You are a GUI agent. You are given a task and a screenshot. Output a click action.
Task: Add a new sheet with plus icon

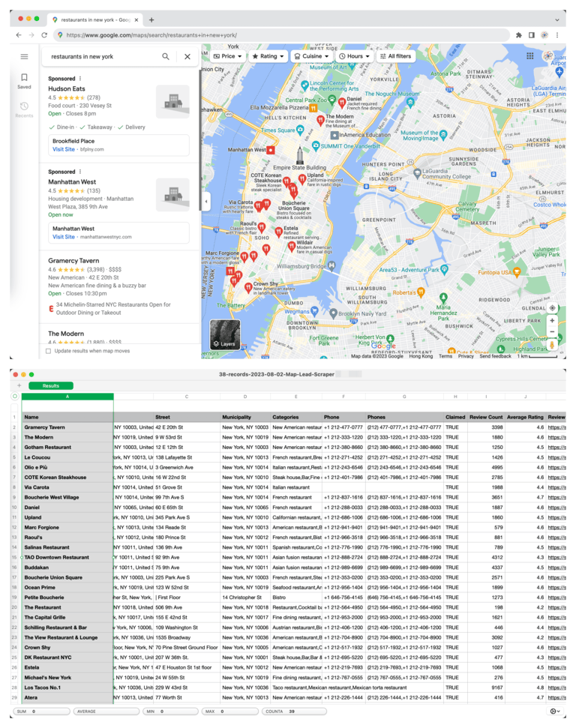[x=19, y=386]
